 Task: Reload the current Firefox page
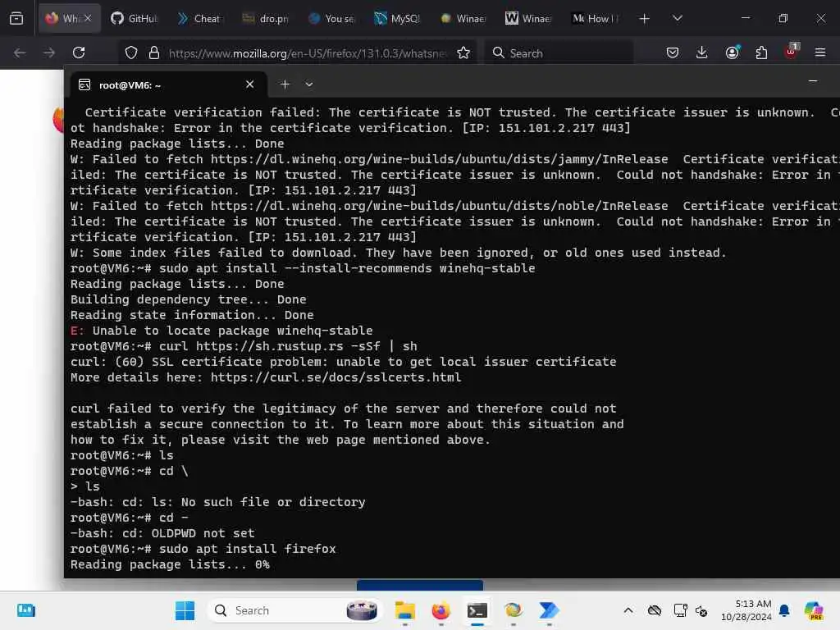(x=79, y=52)
